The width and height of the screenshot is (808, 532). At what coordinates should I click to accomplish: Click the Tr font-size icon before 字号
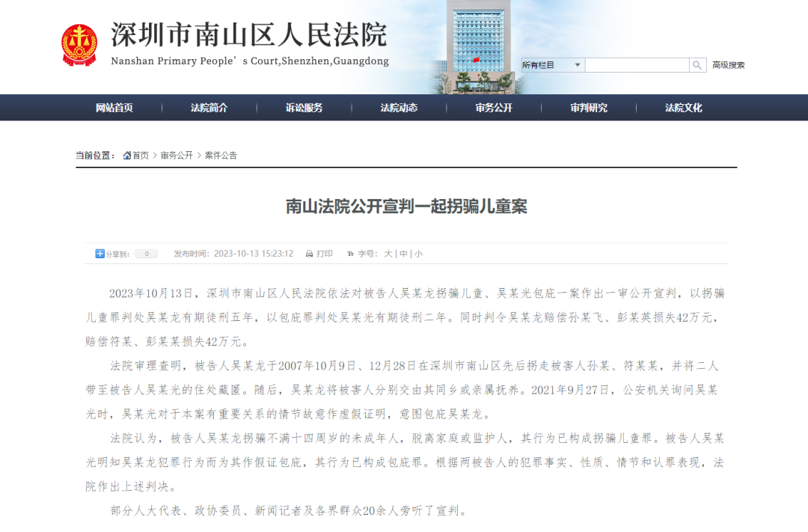tap(349, 254)
